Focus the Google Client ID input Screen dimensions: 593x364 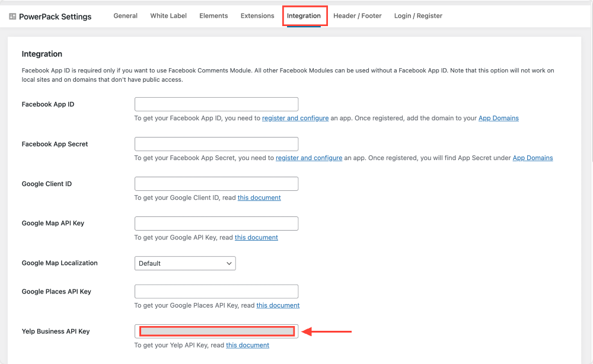click(216, 184)
